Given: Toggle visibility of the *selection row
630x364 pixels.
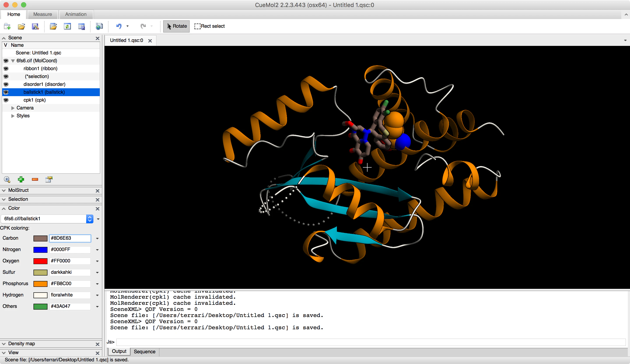Looking at the screenshot, I should click(x=6, y=76).
